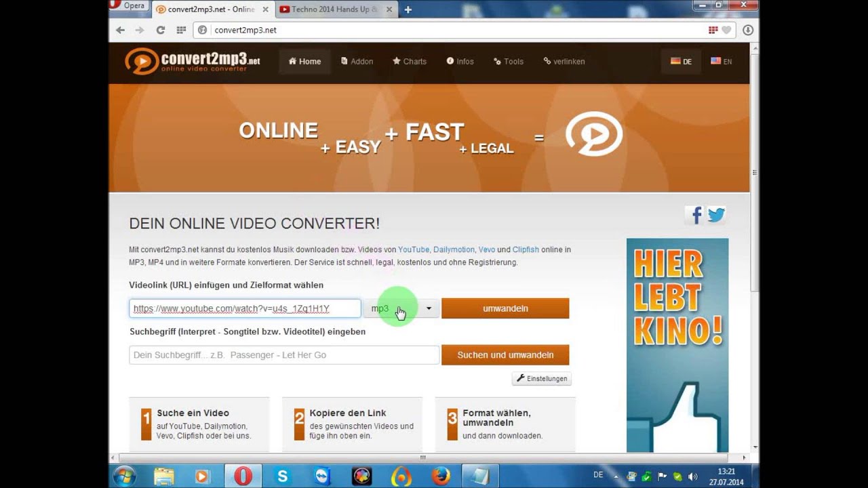Click the umwandeln button
The height and width of the screenshot is (488, 868).
[505, 308]
